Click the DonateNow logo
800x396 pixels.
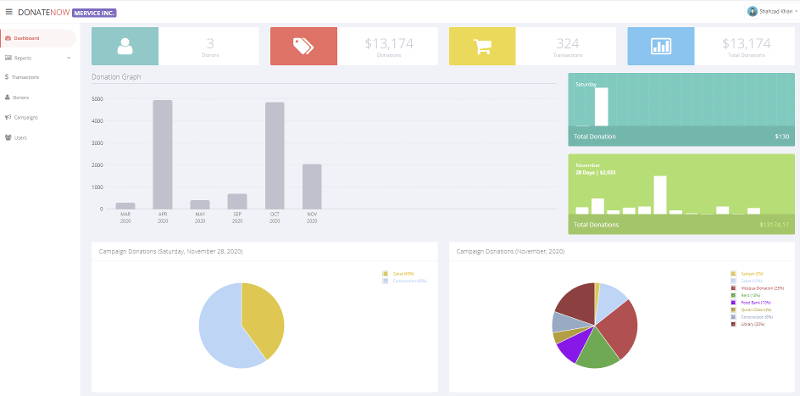click(x=44, y=12)
